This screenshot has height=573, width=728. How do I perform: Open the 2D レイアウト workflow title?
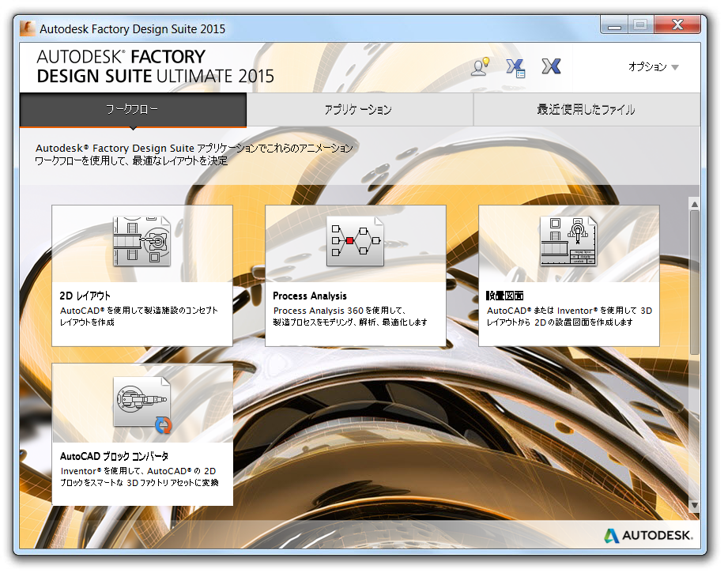point(85,296)
